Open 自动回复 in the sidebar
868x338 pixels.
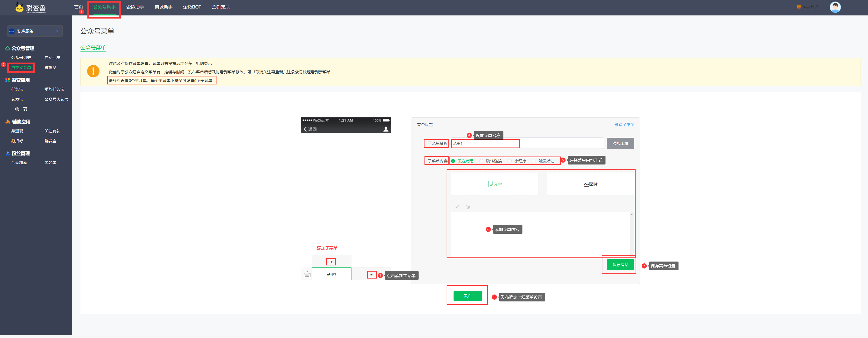(52, 58)
